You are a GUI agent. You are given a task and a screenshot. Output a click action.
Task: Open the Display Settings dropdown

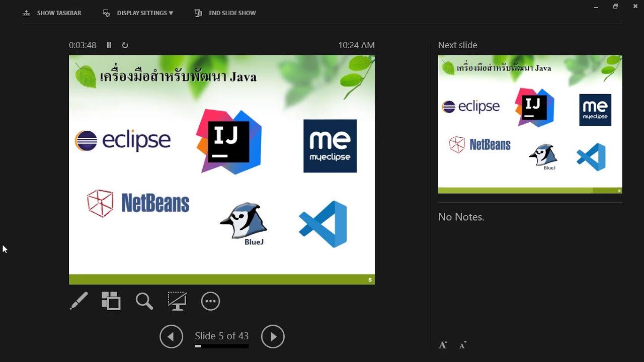(145, 13)
